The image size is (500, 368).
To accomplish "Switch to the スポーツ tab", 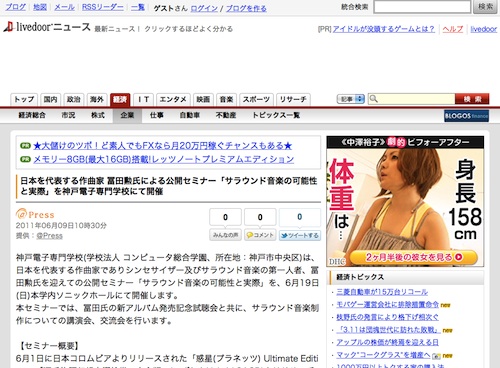I will pos(256,99).
